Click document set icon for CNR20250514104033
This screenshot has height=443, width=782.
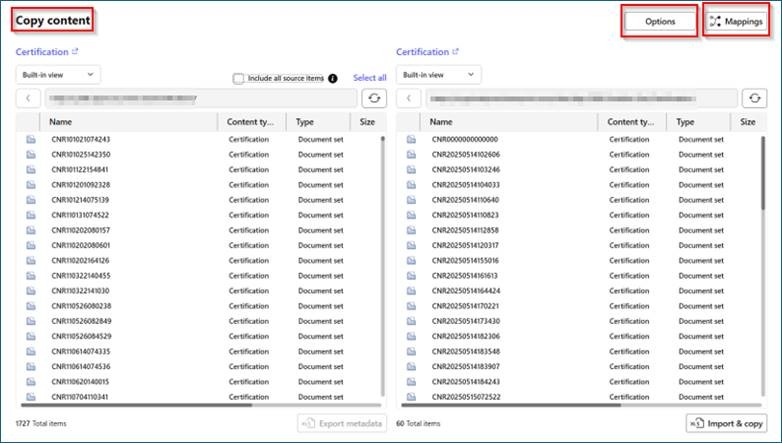coord(411,185)
